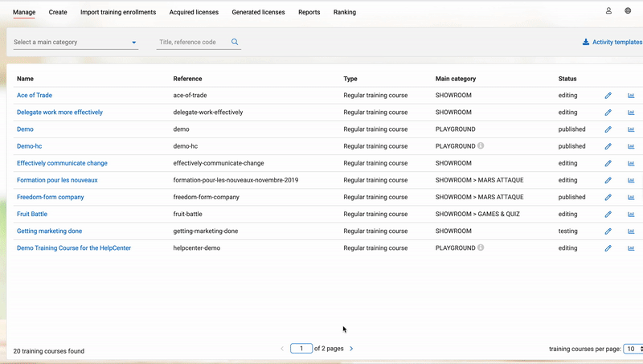View stats chart for Delegate work more effectively
Image resolution: width=643 pixels, height=364 pixels.
631,112
